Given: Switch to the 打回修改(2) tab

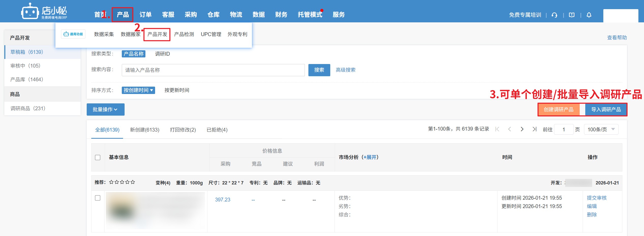Looking at the screenshot, I should click(183, 130).
